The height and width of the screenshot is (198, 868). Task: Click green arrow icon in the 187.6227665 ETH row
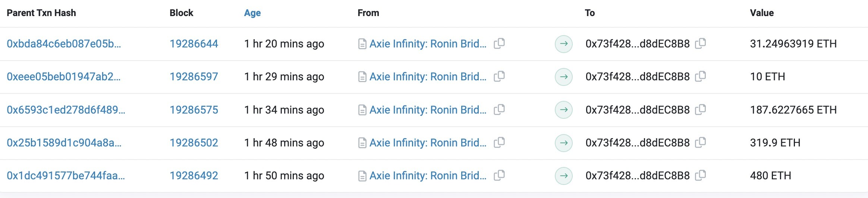pos(564,110)
